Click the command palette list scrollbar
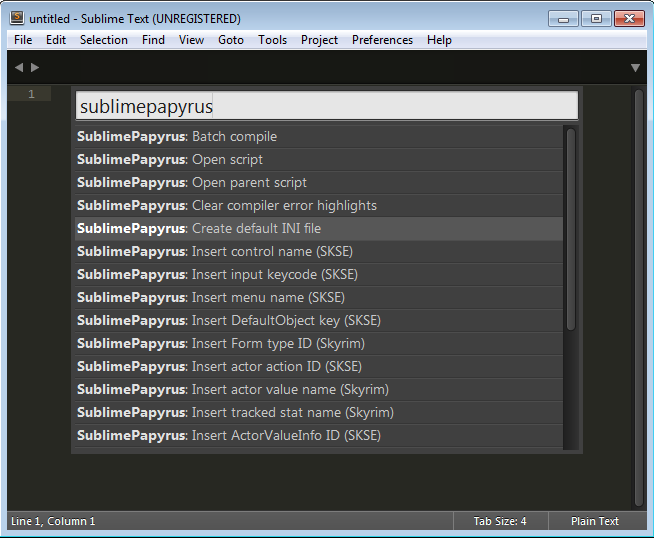654x538 pixels. (571, 229)
